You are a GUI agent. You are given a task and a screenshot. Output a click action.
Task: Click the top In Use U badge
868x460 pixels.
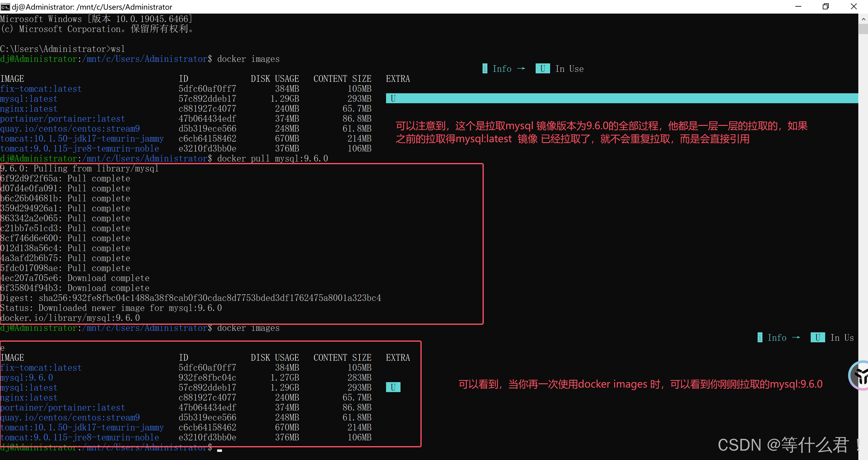coord(543,69)
